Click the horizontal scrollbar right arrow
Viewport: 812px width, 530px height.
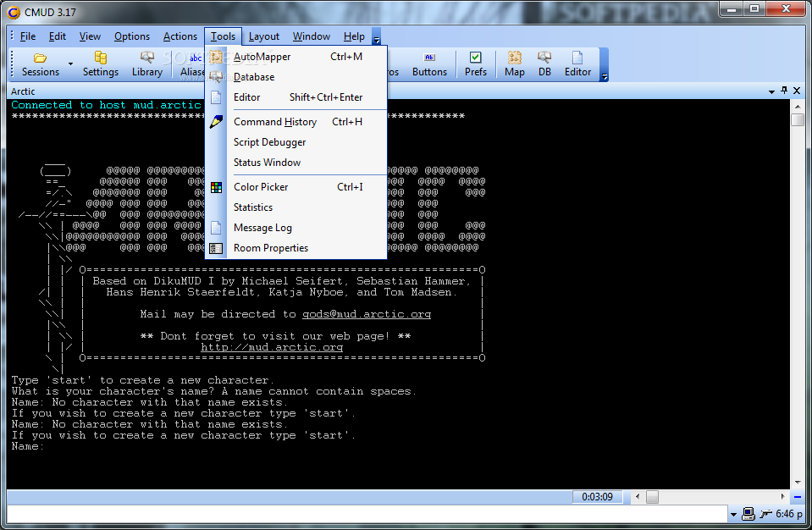(782, 496)
